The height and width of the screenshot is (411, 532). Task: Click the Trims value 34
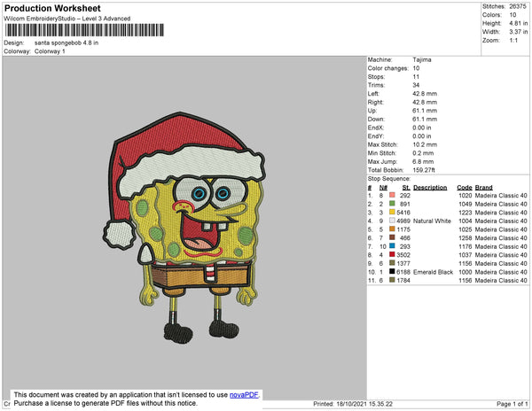[x=416, y=85]
